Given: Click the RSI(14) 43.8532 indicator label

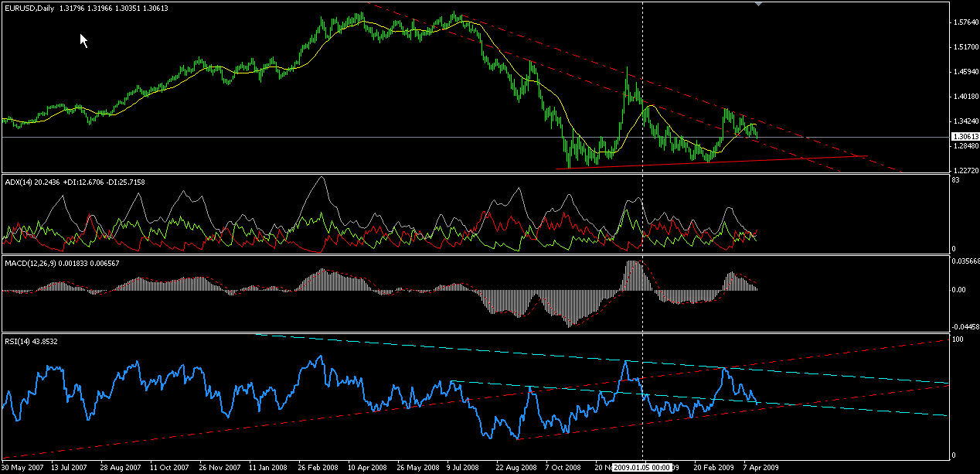Looking at the screenshot, I should [31, 341].
